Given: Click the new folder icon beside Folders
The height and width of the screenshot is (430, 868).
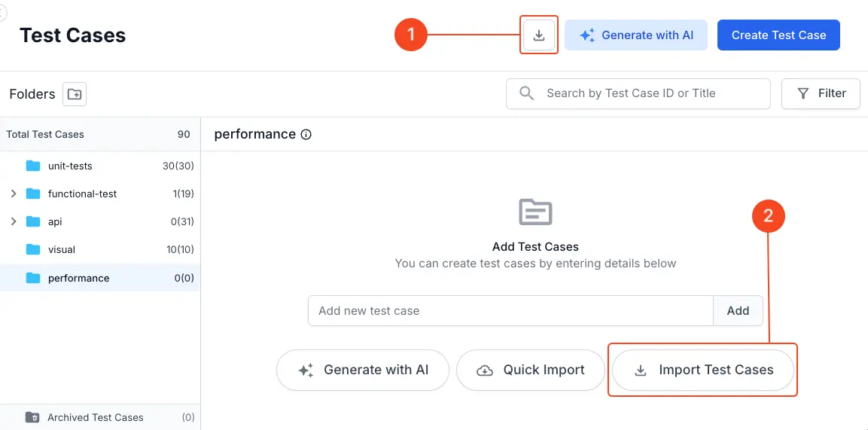Looking at the screenshot, I should 75,94.
